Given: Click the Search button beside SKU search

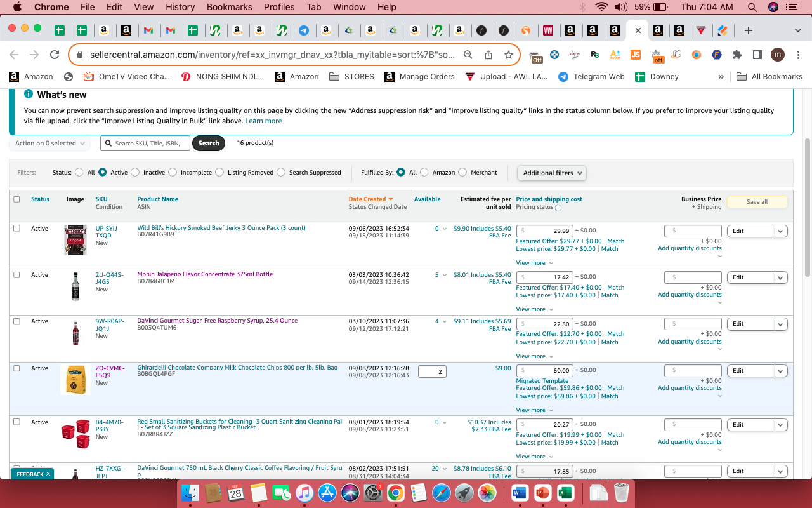Looking at the screenshot, I should [209, 144].
